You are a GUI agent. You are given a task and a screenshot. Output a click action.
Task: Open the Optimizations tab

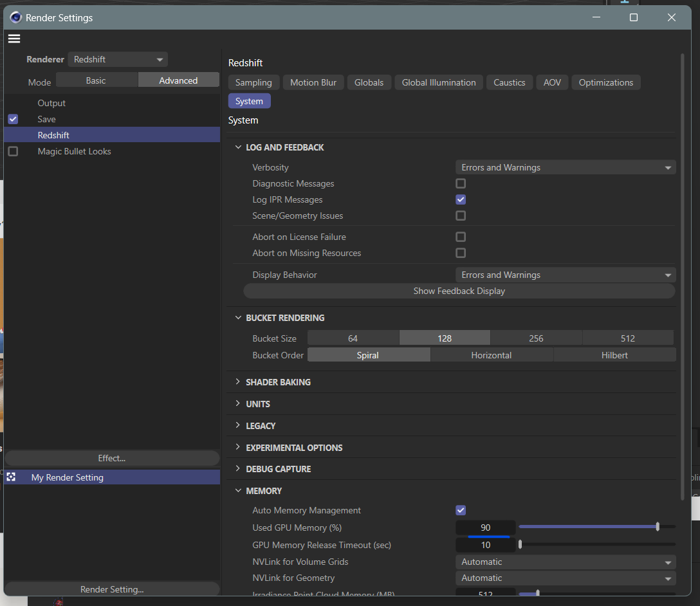pyautogui.click(x=606, y=82)
